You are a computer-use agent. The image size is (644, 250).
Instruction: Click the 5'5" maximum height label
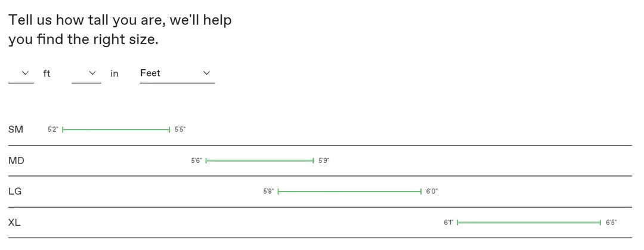click(x=180, y=129)
